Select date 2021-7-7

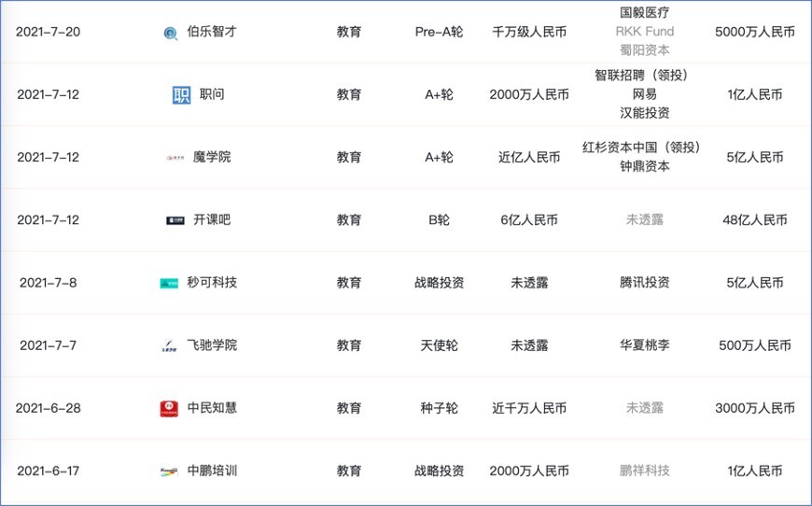(49, 344)
